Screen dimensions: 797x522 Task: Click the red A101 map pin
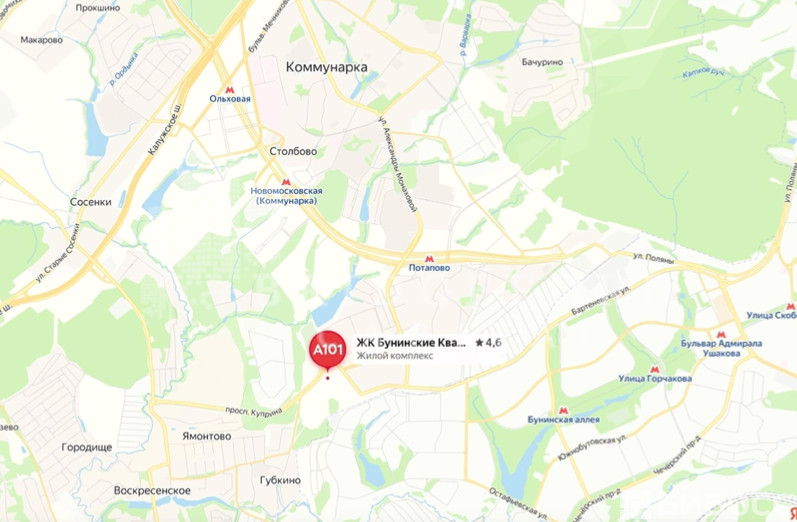pyautogui.click(x=328, y=351)
